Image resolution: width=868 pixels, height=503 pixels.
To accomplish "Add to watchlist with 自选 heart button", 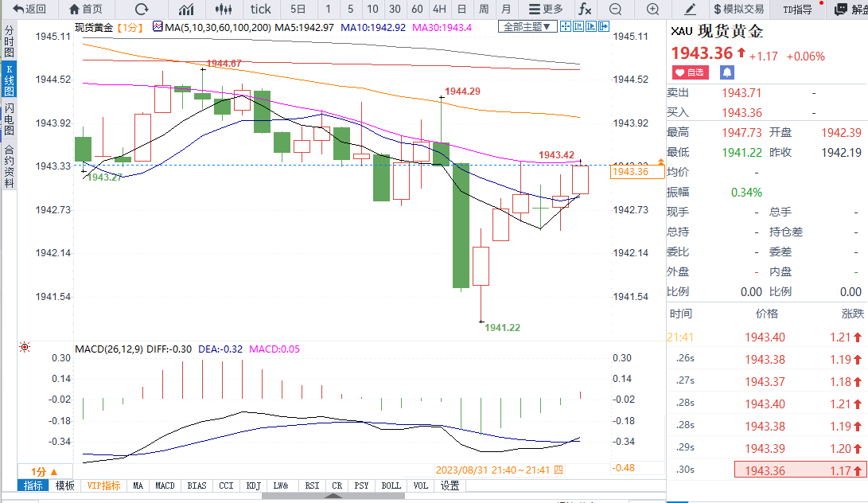I will pyautogui.click(x=691, y=72).
